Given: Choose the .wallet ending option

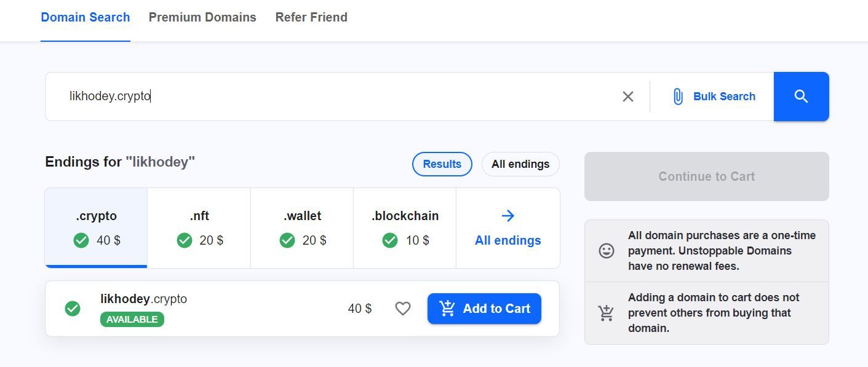Looking at the screenshot, I should pyautogui.click(x=302, y=227).
